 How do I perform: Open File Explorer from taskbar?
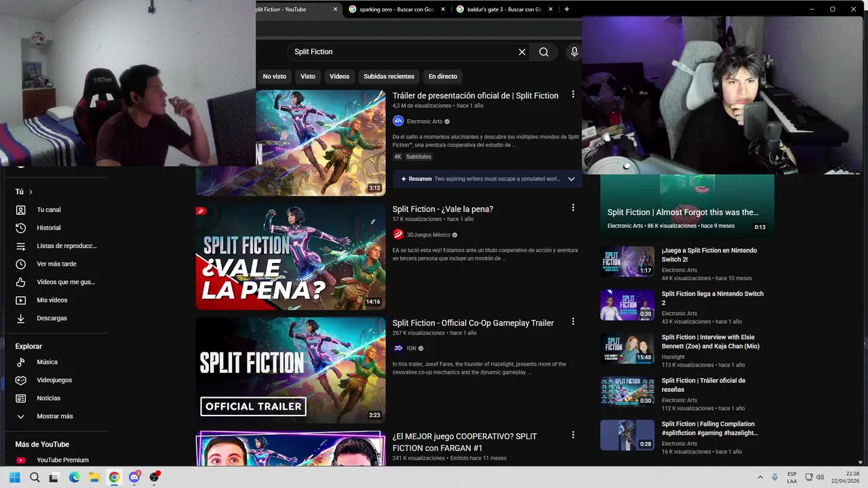(x=94, y=477)
